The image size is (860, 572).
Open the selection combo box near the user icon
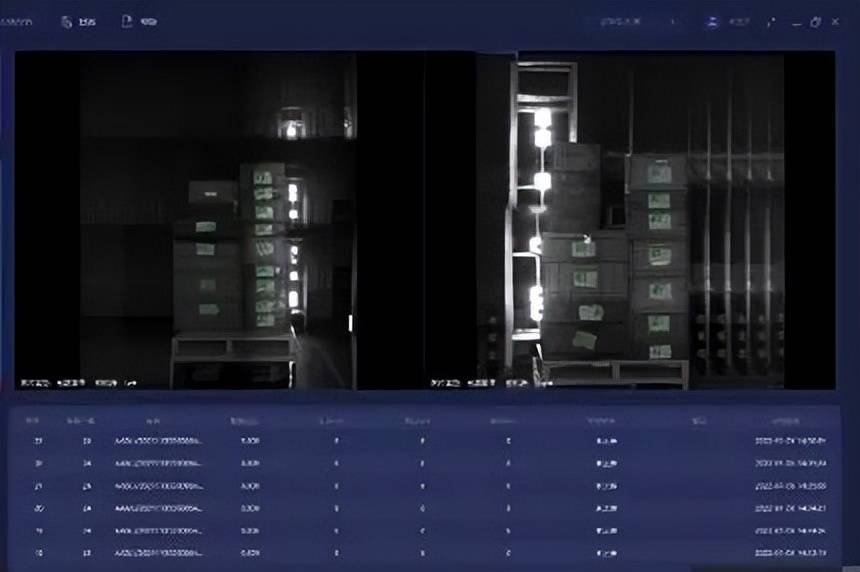[x=638, y=22]
